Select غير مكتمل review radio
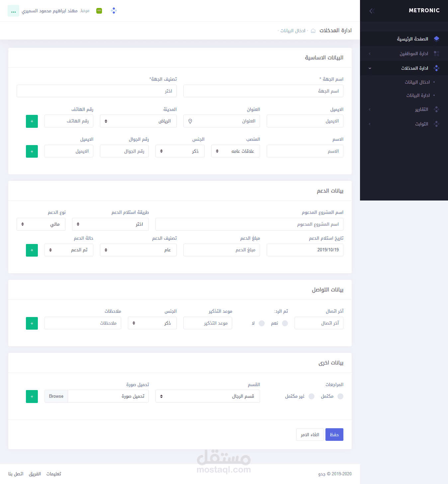Image resolution: width=448 pixels, height=484 pixels. pyautogui.click(x=312, y=396)
